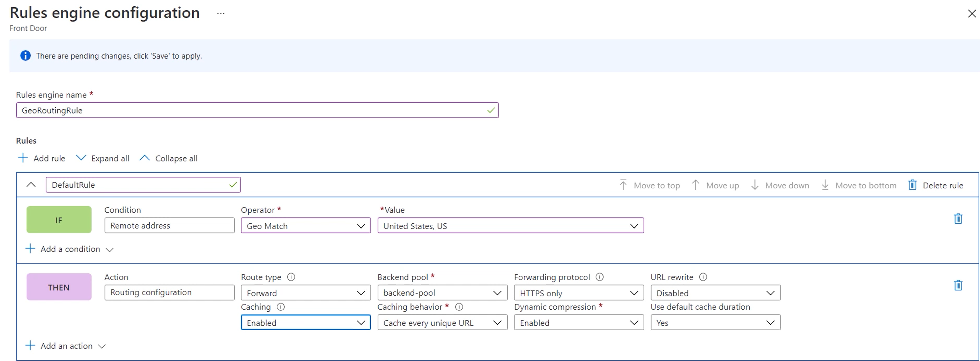Open the URL rewrite info tooltip

click(x=703, y=277)
